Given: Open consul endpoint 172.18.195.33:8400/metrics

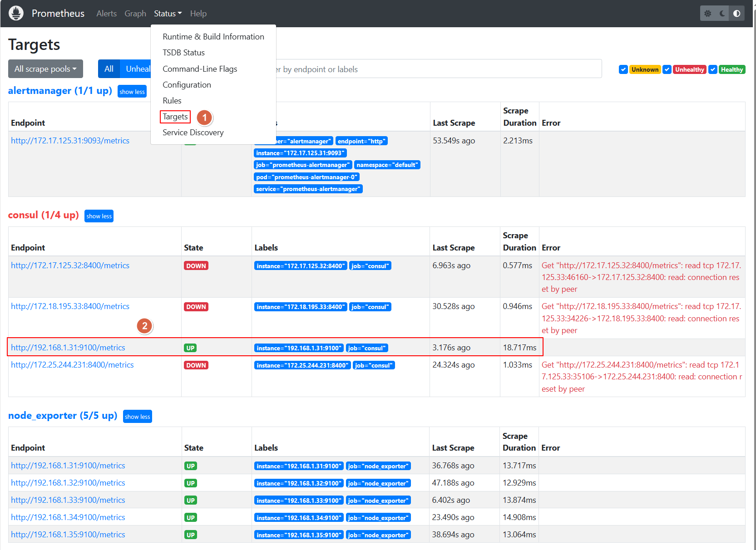Looking at the screenshot, I should click(x=70, y=306).
